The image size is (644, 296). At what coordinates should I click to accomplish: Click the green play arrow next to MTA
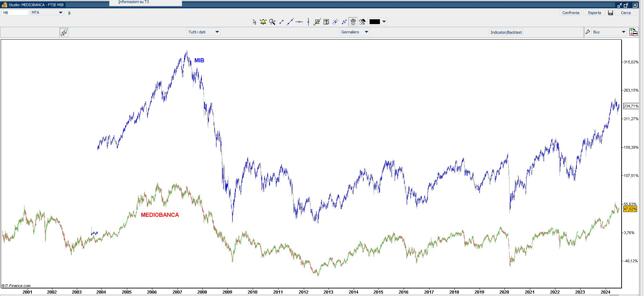(x=69, y=13)
